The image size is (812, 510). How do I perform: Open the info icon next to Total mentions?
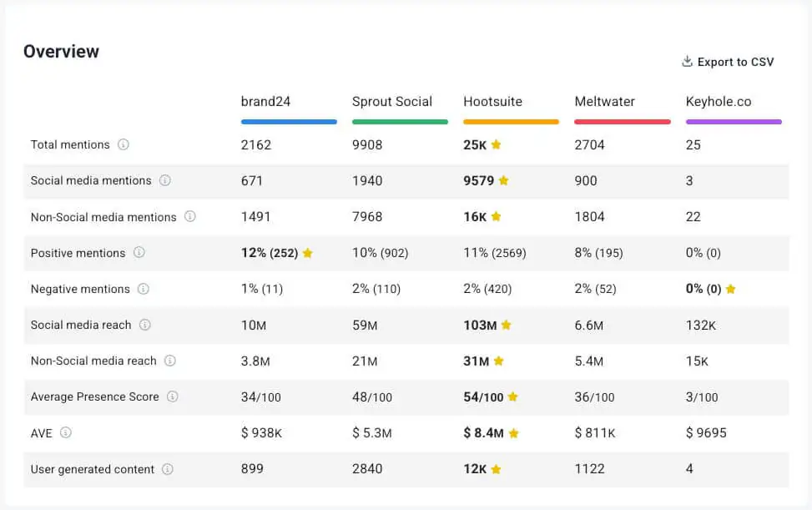(124, 144)
